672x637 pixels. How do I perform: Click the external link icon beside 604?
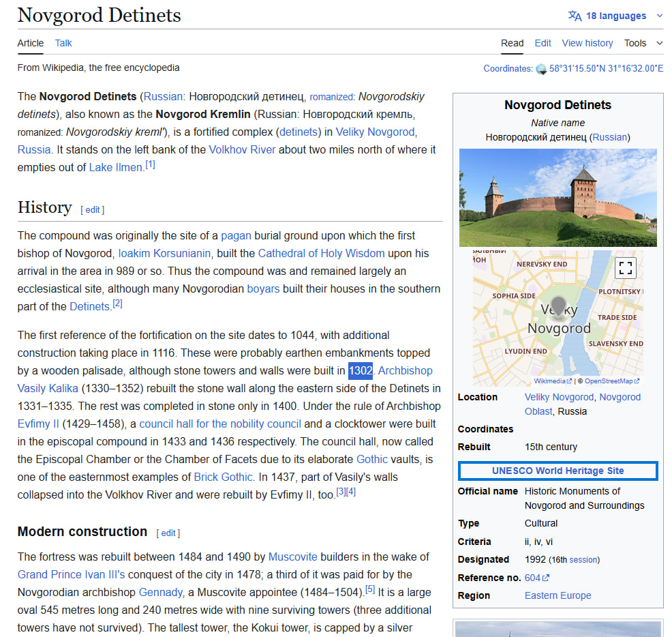545,578
